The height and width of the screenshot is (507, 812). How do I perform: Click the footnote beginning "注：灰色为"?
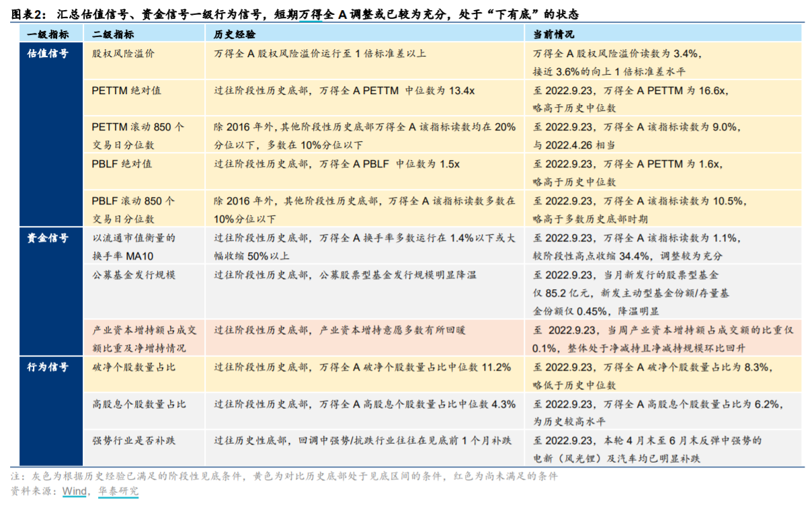pyautogui.click(x=284, y=476)
